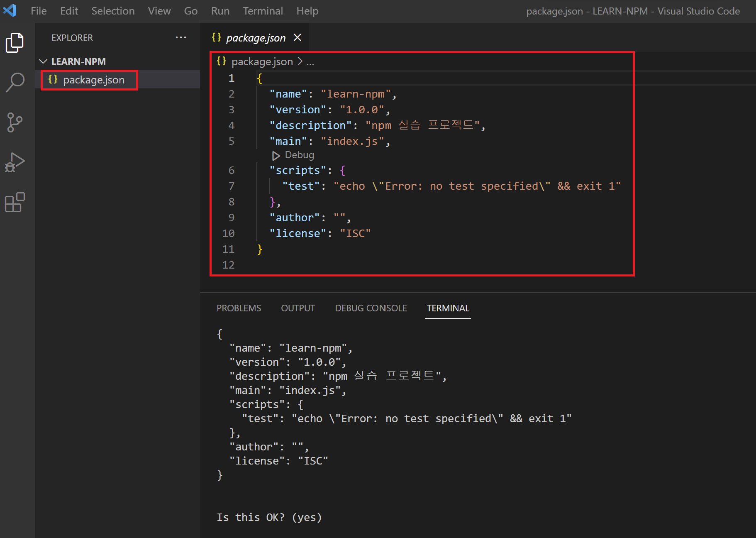Image resolution: width=756 pixels, height=538 pixels.
Task: Switch to the OUTPUT panel tab
Action: point(298,308)
